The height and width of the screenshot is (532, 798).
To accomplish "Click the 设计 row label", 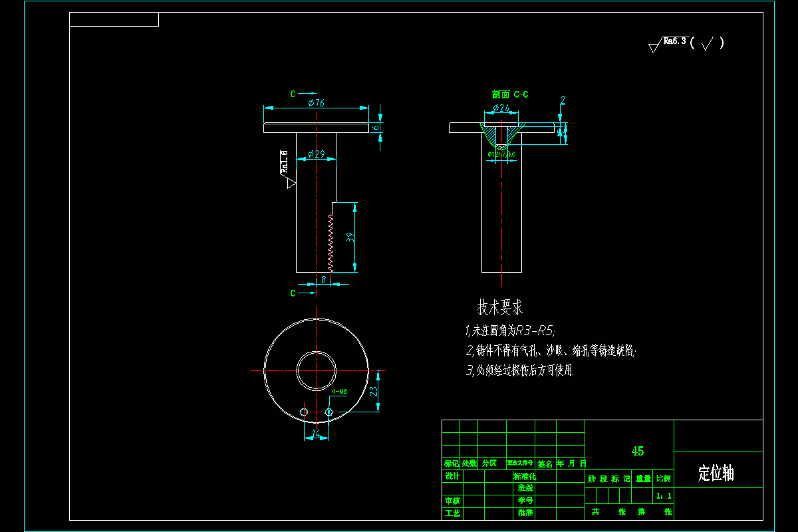I will pyautogui.click(x=452, y=476).
